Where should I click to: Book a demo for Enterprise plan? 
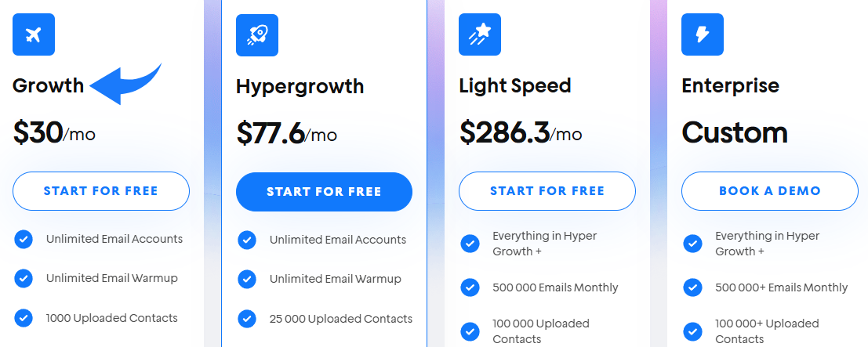[770, 191]
